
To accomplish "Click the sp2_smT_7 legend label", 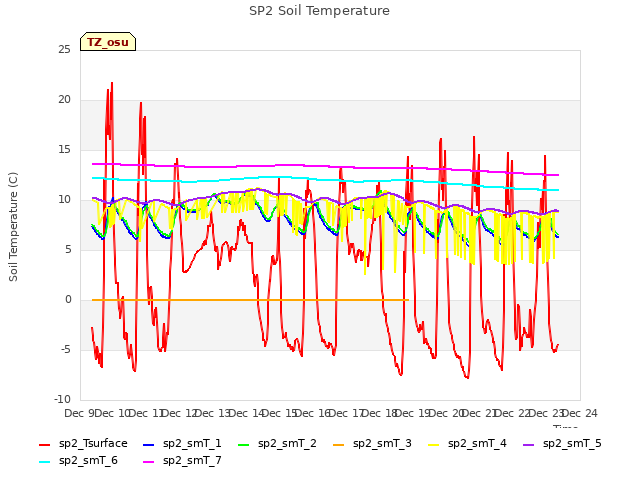I will click(192, 460).
